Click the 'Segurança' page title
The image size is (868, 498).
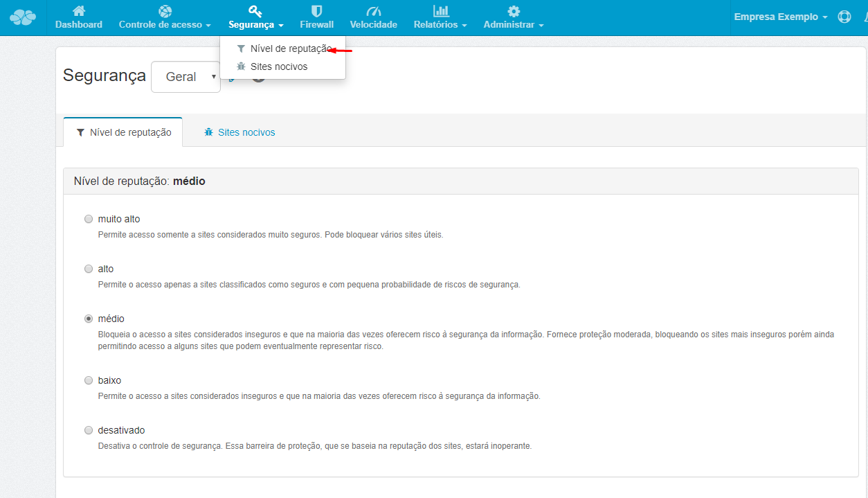tap(105, 75)
